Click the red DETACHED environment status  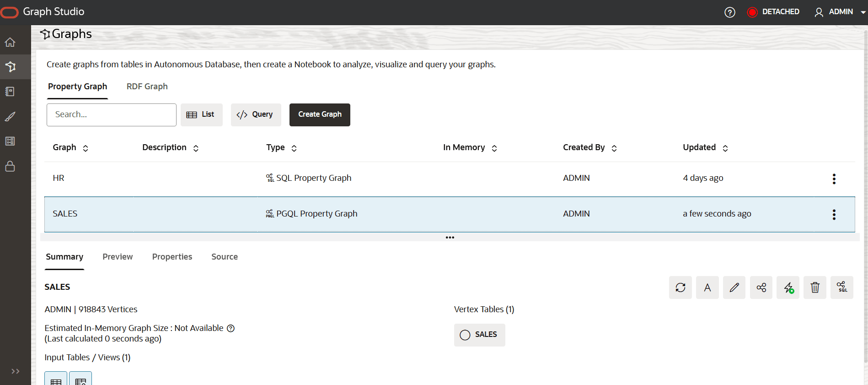(x=773, y=12)
